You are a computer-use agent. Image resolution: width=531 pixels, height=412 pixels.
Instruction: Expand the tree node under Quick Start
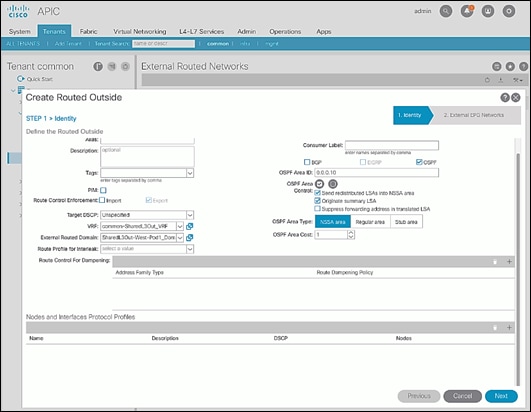[13, 90]
